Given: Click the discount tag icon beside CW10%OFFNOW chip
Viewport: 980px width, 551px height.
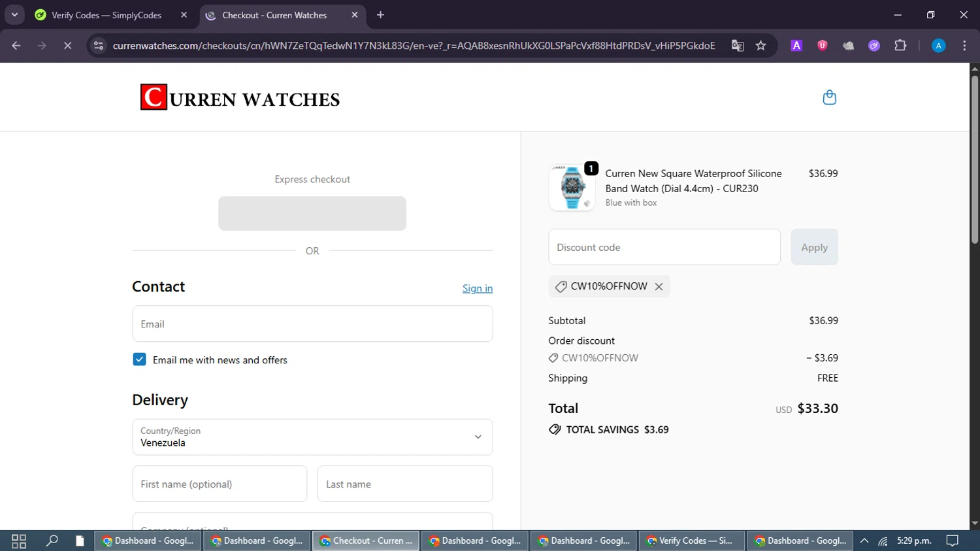Looking at the screenshot, I should tap(561, 286).
